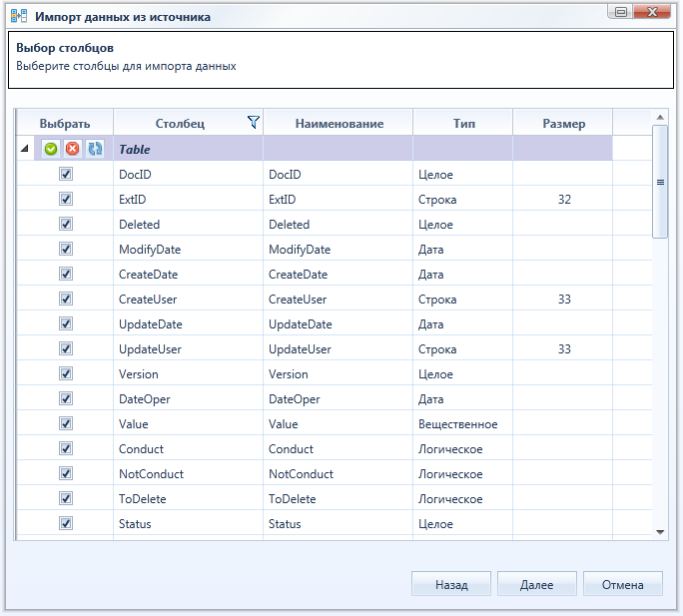Screen dimensions: 683x616
Task: Click the size 33 cell of CreateUser
Action: tap(564, 299)
